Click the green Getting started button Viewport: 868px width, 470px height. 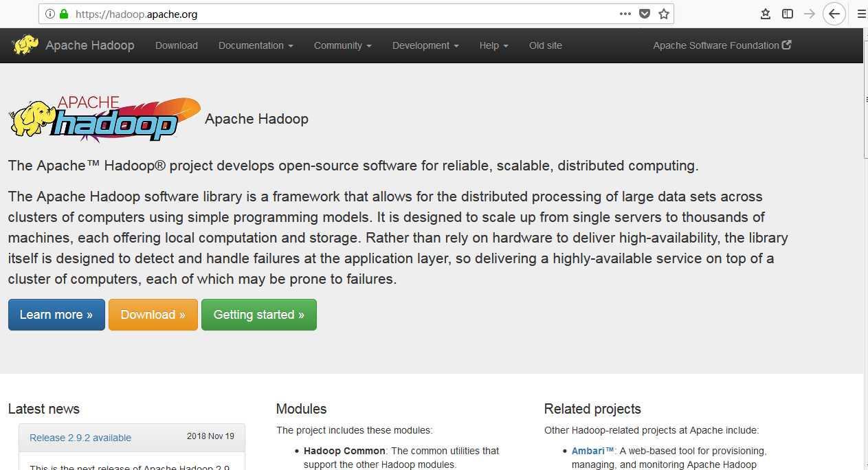tap(259, 315)
